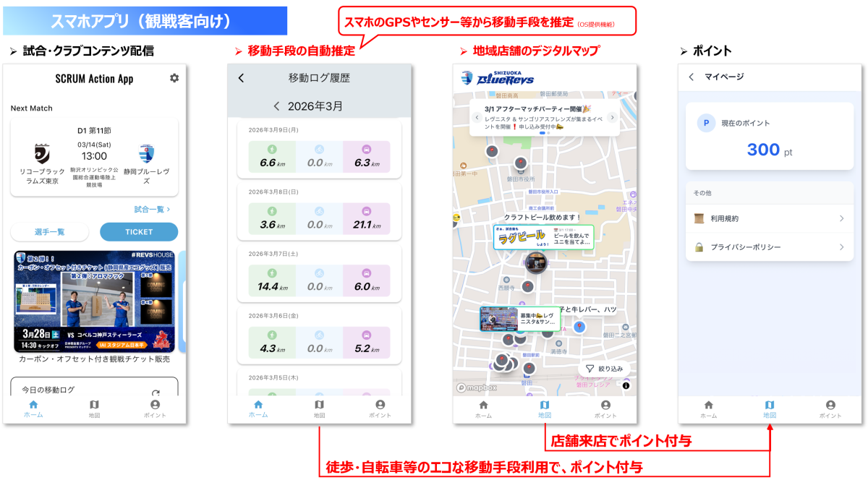Click refresh icon beside 今日の移動ログ
Viewport: 868px width, 480px height.
coord(155,393)
